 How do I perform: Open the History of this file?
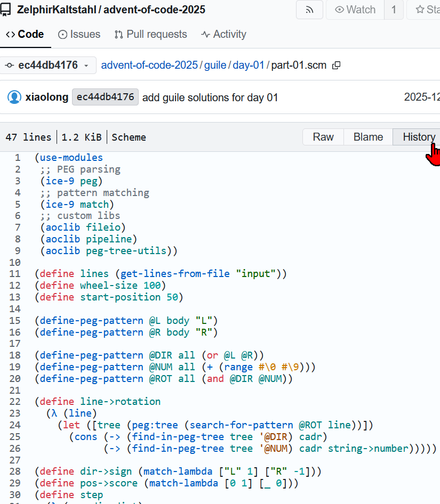418,137
